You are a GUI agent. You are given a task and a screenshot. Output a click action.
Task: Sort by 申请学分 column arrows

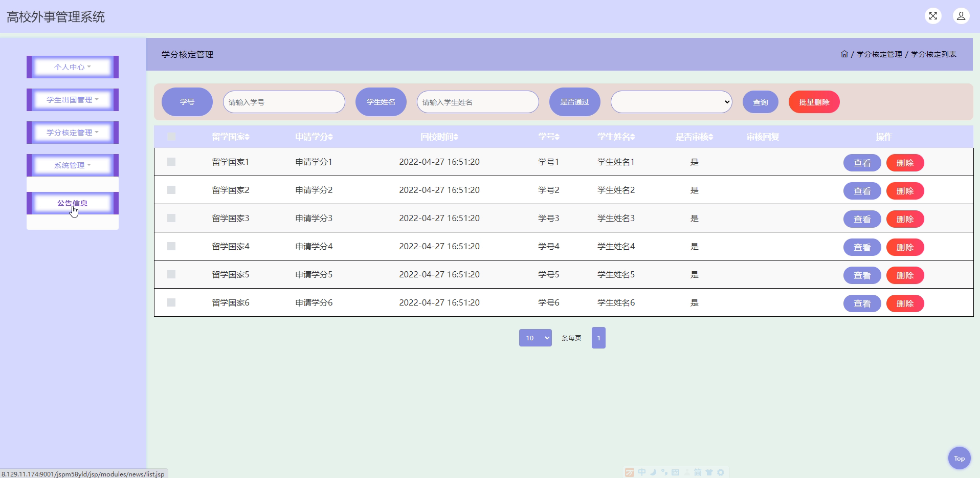click(330, 137)
